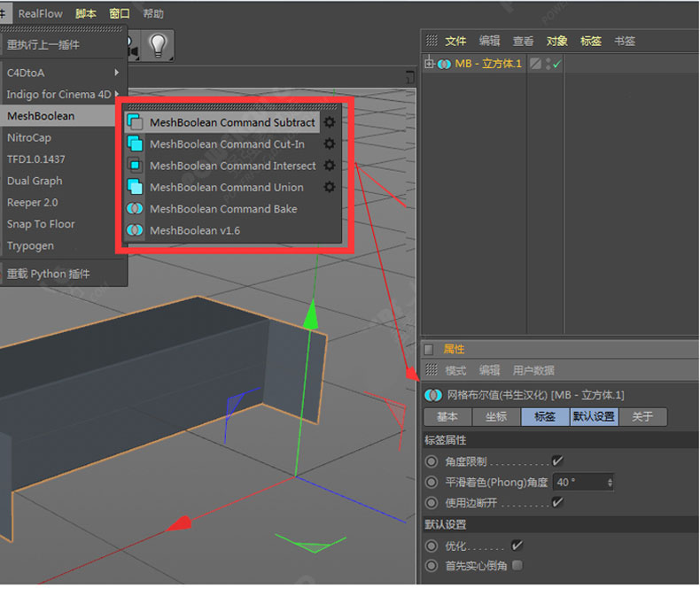Screen dimensions: 700x596
Task: Open RealFlow menu
Action: point(40,14)
